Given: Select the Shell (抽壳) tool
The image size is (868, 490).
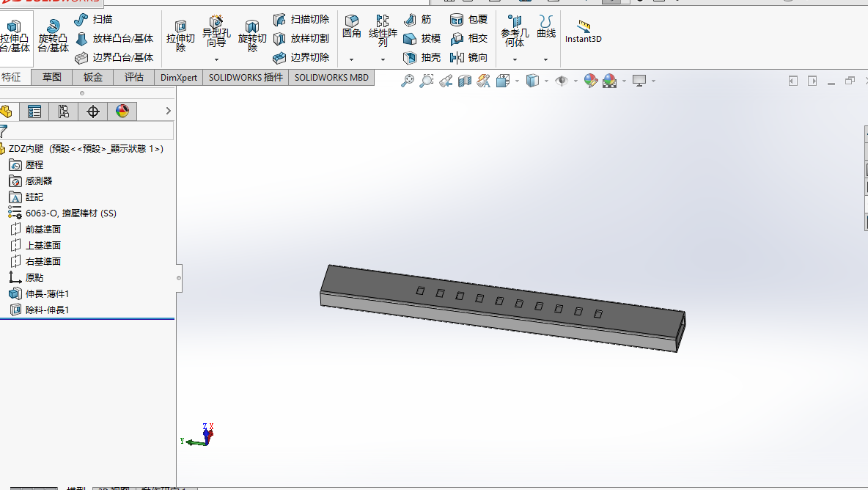Looking at the screenshot, I should 422,57.
